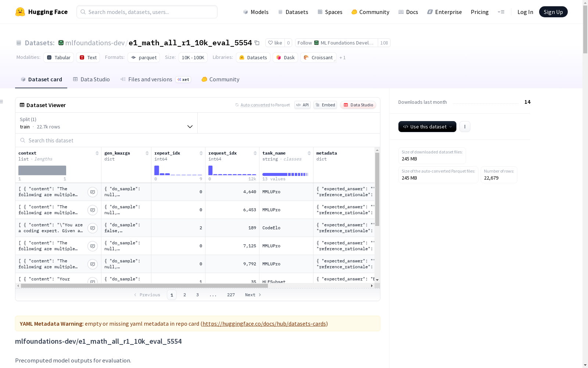Click the request_idx histogram bars
This screenshot has width=588, height=368.
[232, 170]
